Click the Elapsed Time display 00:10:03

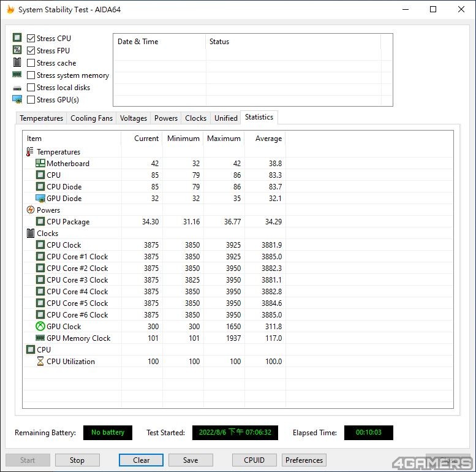click(369, 433)
